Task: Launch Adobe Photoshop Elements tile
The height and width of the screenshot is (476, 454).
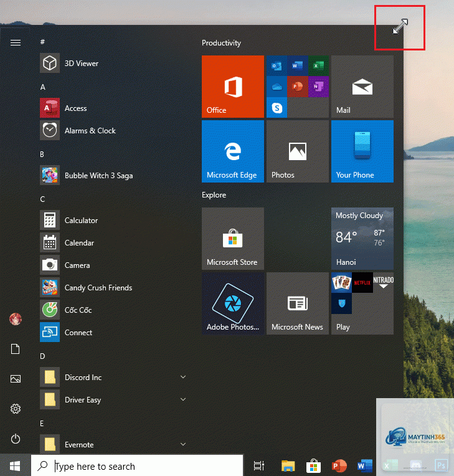Action: tap(233, 303)
